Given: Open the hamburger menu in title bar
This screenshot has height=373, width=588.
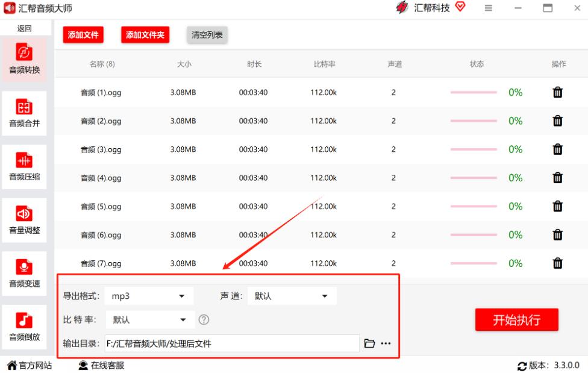Looking at the screenshot, I should click(x=488, y=8).
